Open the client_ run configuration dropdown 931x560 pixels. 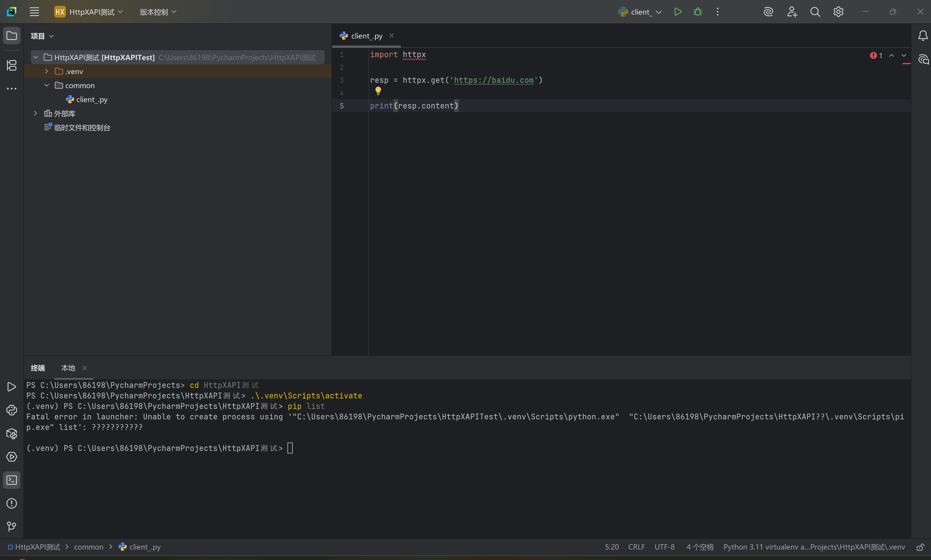[659, 12]
